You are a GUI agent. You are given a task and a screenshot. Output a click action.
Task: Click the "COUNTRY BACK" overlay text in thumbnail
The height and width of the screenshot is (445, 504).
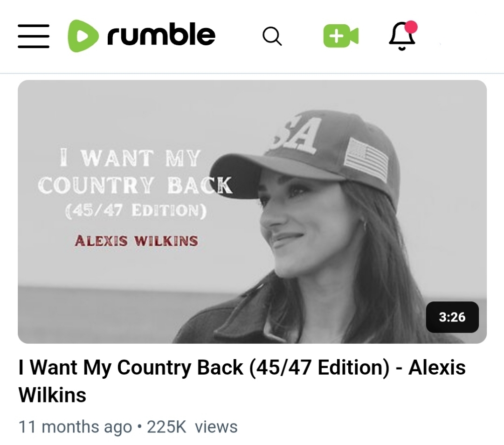click(135, 185)
